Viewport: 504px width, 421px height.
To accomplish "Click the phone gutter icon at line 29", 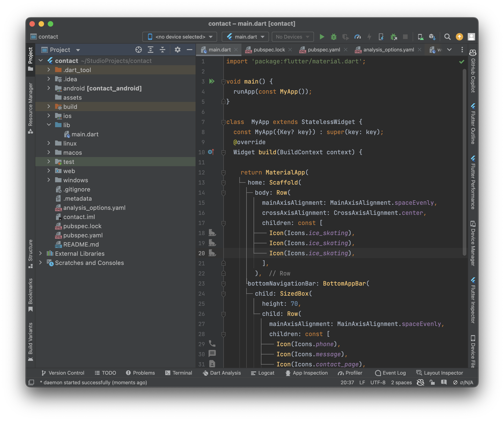I will coord(212,343).
